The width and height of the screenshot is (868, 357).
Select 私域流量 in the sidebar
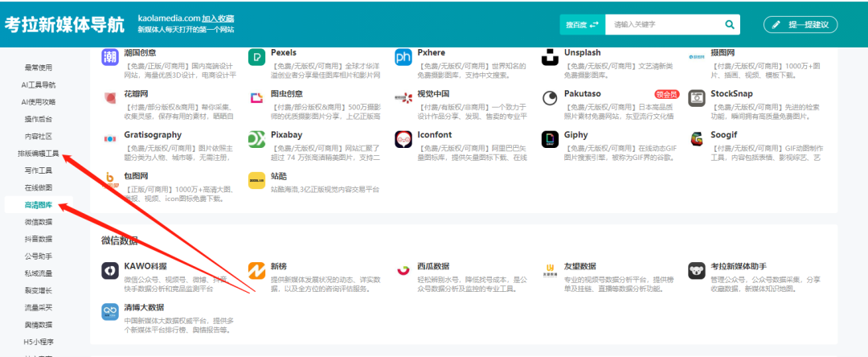39,273
